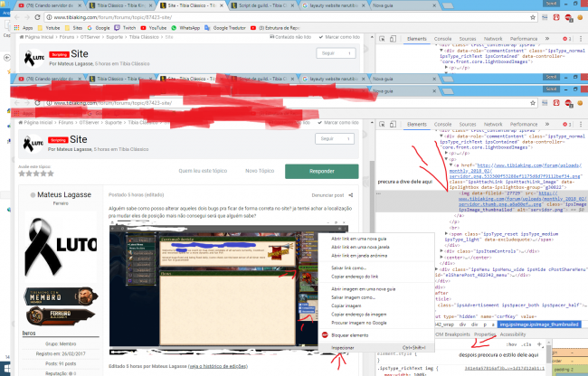Click the new tab button in upper window
The image size is (588, 376).
click(448, 5)
